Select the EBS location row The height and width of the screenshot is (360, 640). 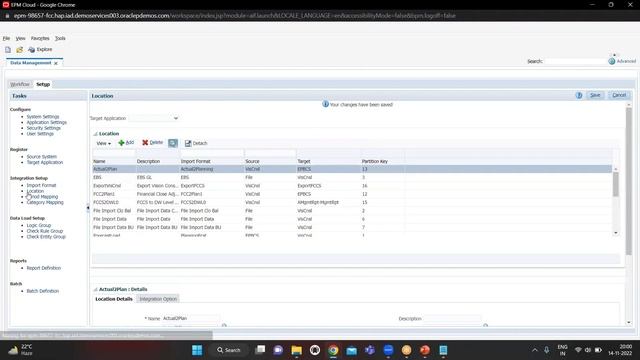point(352,178)
